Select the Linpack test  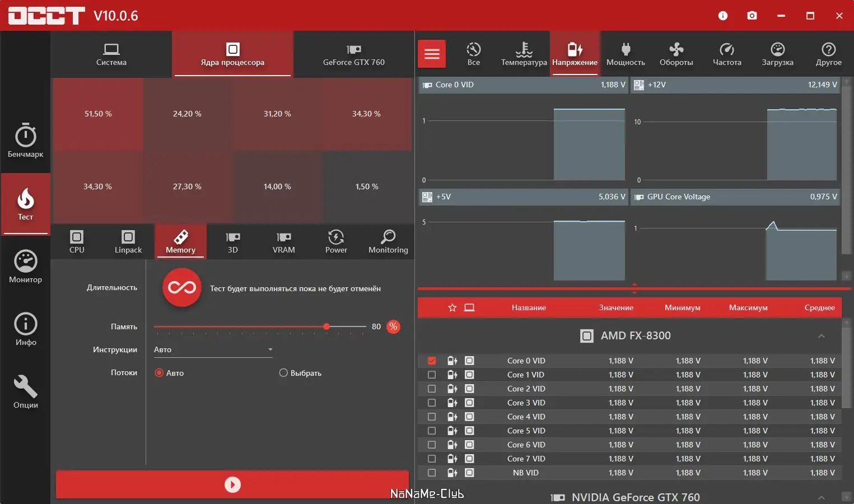pyautogui.click(x=128, y=241)
